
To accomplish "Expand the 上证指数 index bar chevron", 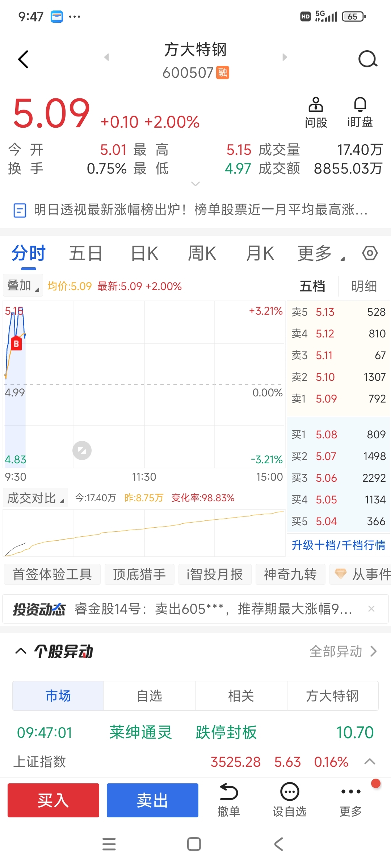I will point(370,762).
